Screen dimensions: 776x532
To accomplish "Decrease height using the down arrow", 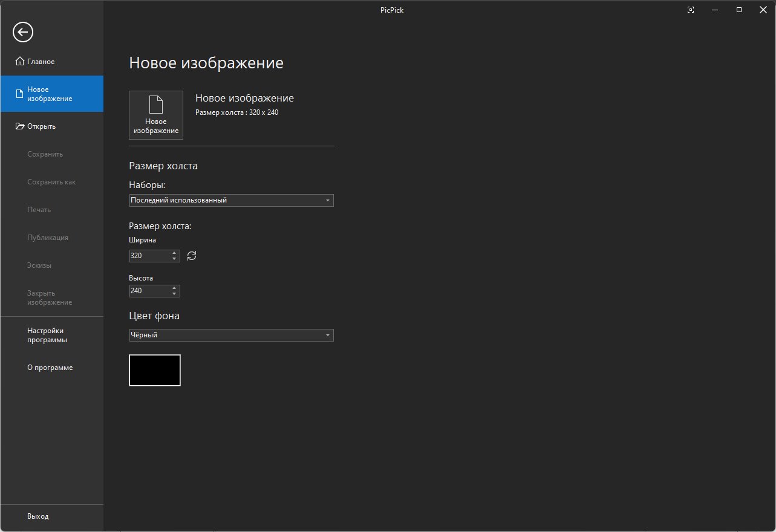I will click(174, 294).
